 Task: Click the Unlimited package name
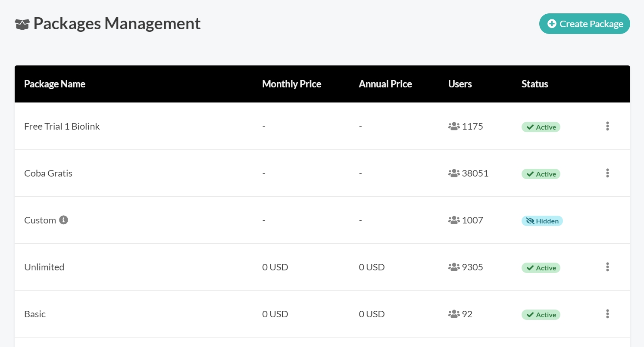click(x=44, y=267)
